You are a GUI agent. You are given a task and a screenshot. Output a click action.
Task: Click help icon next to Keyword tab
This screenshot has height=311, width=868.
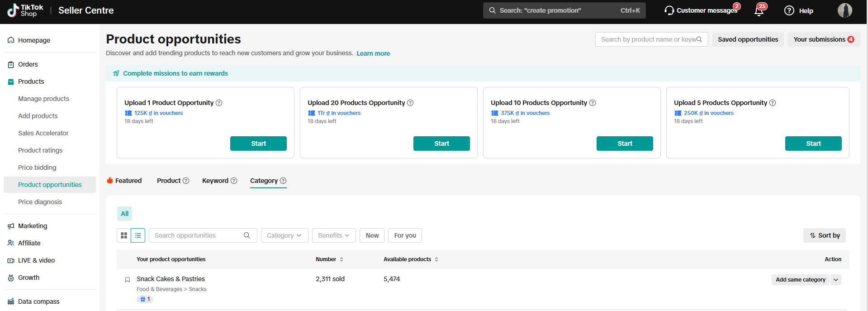click(234, 181)
